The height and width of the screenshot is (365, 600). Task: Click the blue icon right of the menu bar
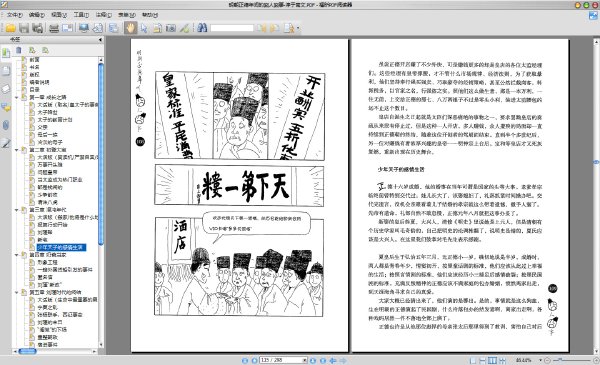click(593, 15)
